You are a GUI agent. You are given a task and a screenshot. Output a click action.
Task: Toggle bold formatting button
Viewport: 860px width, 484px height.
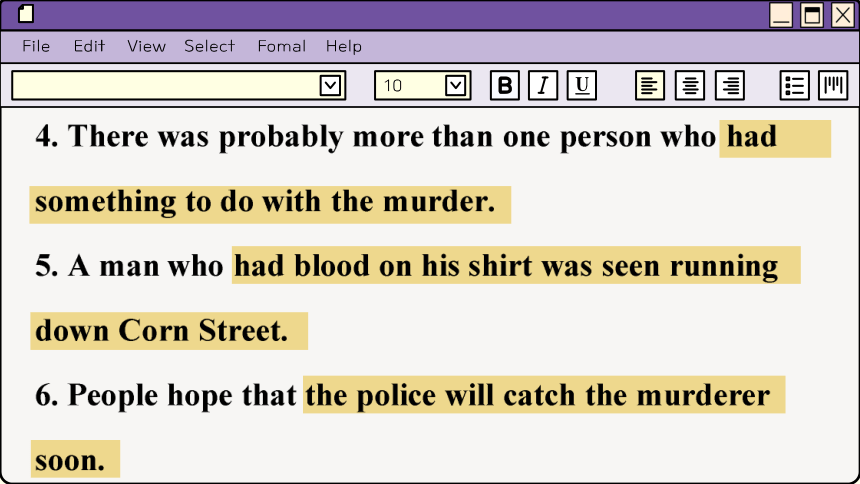tap(505, 85)
